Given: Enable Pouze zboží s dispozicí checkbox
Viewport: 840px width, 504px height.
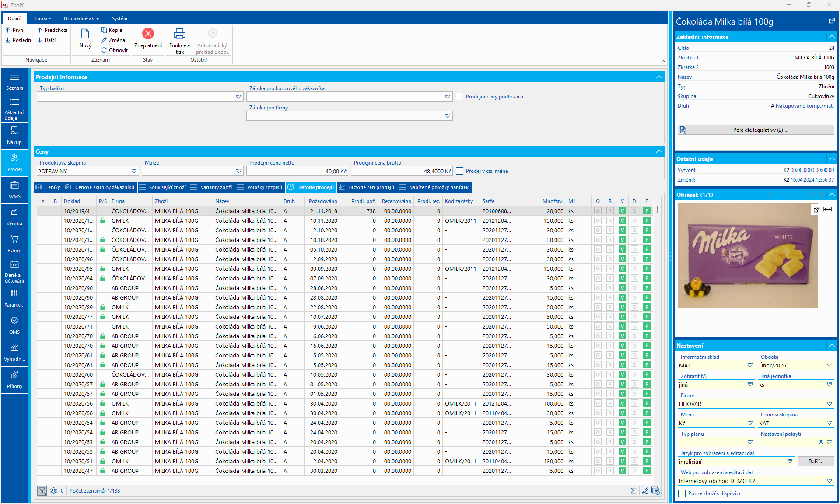Looking at the screenshot, I should coord(682,493).
